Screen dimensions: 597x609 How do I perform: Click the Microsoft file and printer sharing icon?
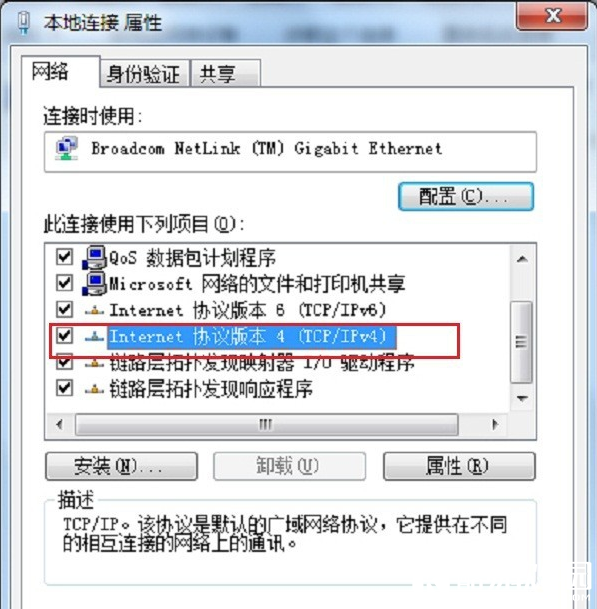click(94, 284)
